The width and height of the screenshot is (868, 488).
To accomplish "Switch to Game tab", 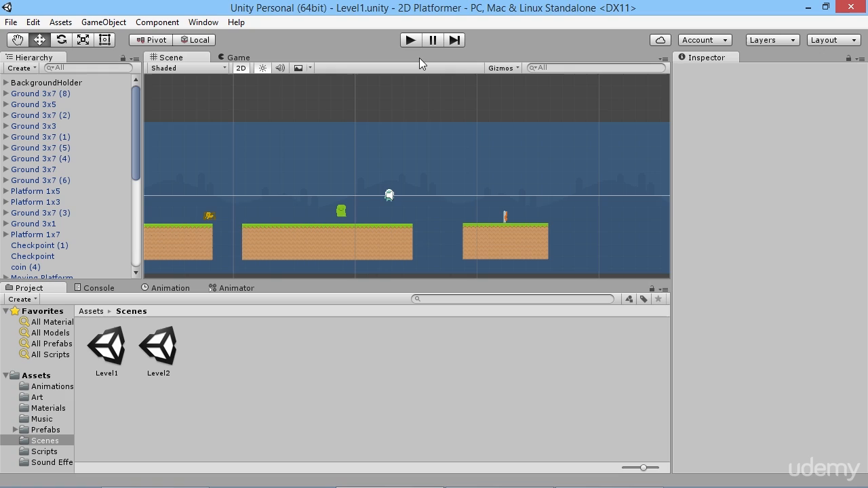I will pos(234,58).
